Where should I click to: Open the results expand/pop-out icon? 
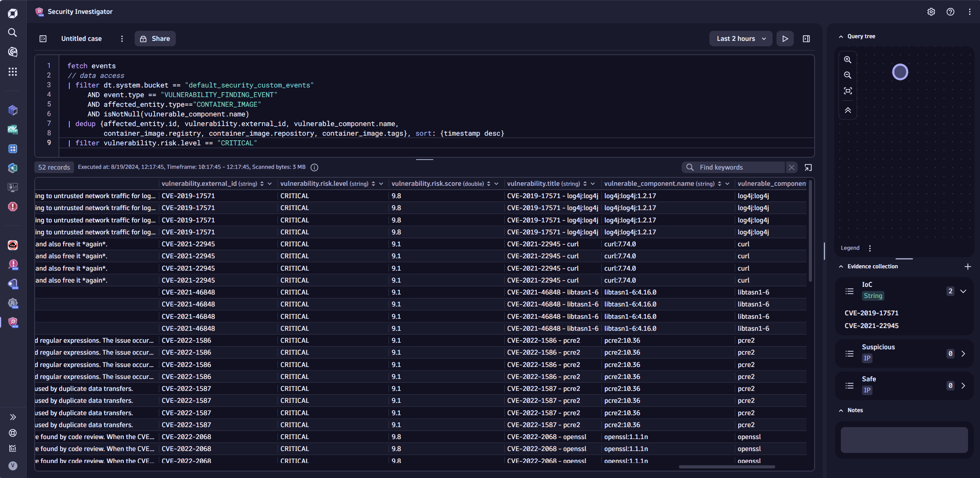click(x=808, y=167)
